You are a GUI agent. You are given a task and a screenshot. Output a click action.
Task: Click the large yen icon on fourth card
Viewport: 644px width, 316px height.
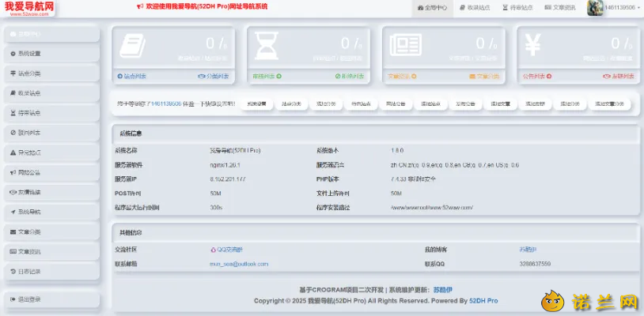click(532, 44)
